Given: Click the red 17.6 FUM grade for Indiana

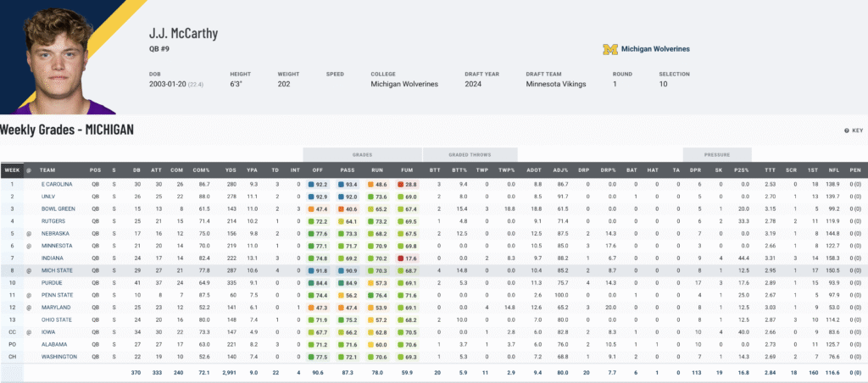Looking at the screenshot, I should [x=407, y=258].
